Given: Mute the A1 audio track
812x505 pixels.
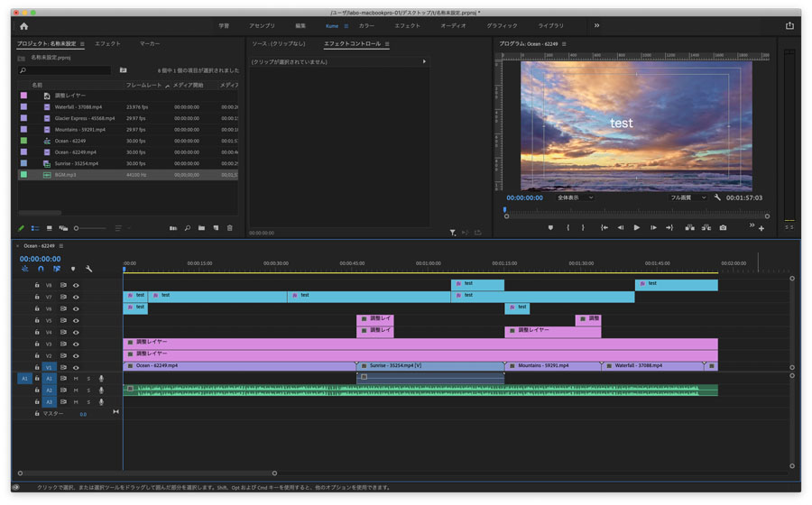Looking at the screenshot, I should (x=76, y=379).
